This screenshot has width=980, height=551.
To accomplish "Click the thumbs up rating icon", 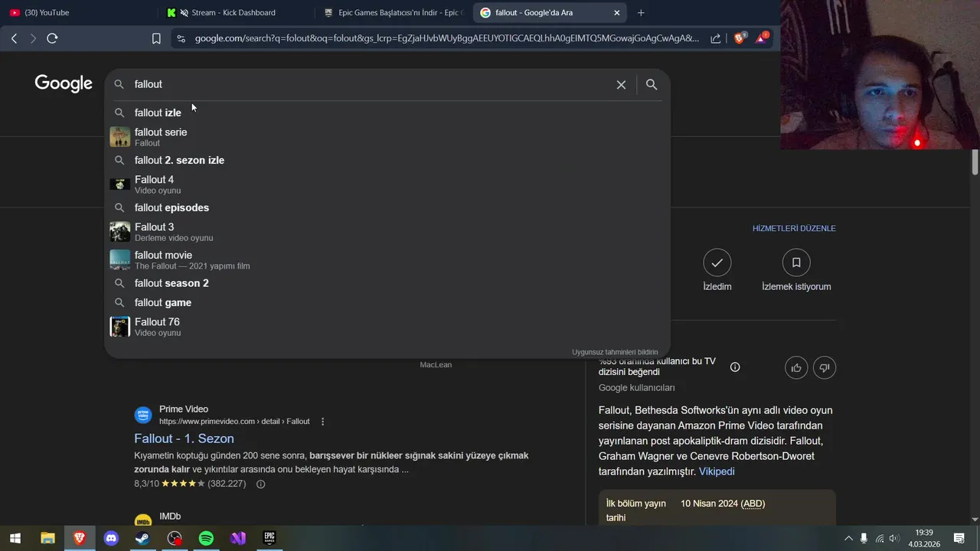I will point(796,368).
